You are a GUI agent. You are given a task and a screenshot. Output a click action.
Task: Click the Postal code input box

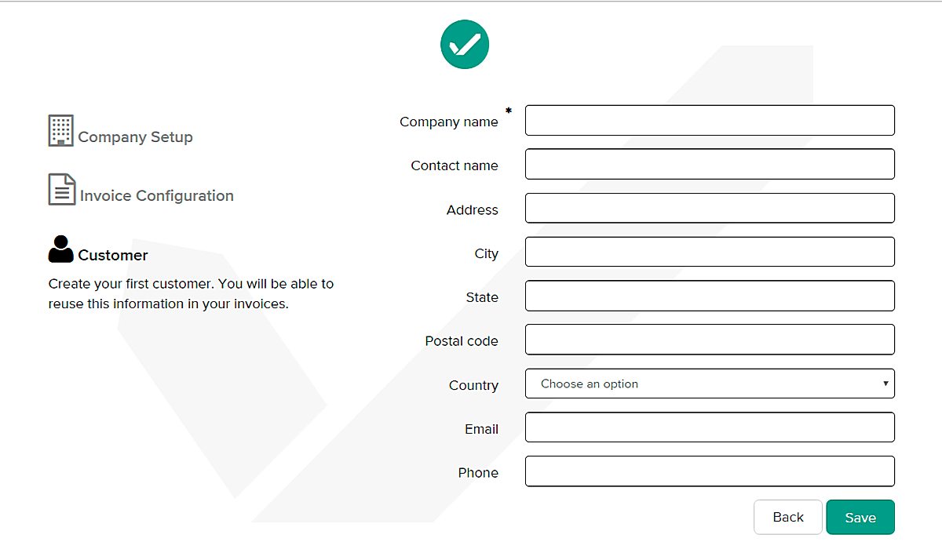(x=710, y=340)
